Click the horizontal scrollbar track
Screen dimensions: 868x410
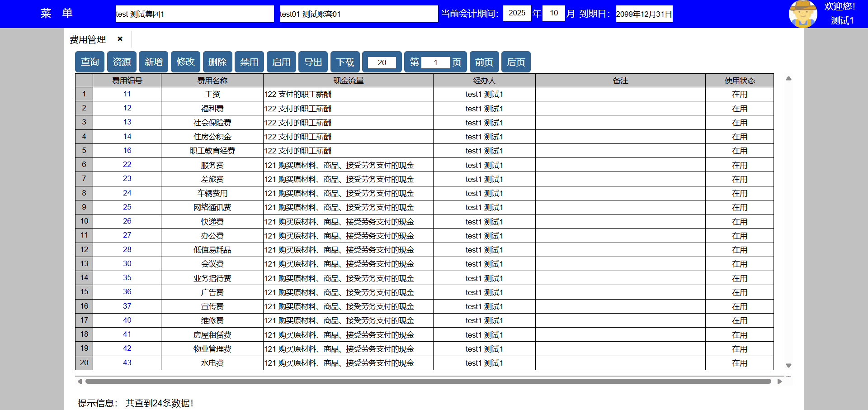[x=428, y=381]
